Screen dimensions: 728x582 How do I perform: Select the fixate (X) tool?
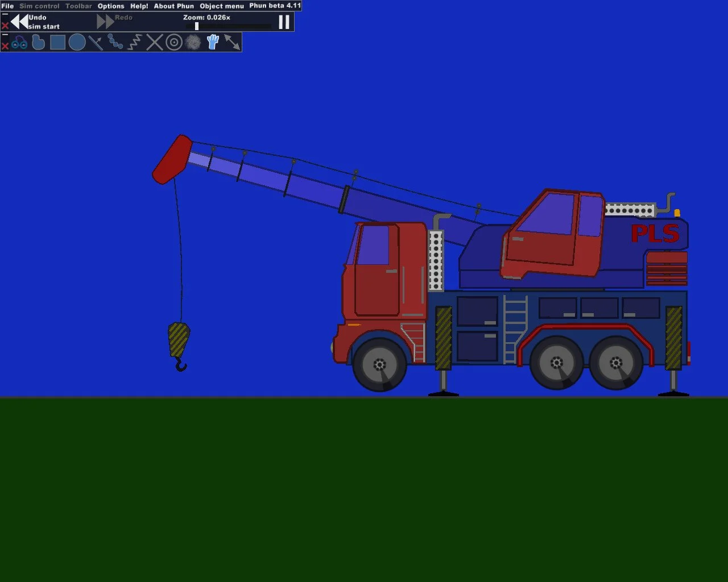(x=154, y=43)
